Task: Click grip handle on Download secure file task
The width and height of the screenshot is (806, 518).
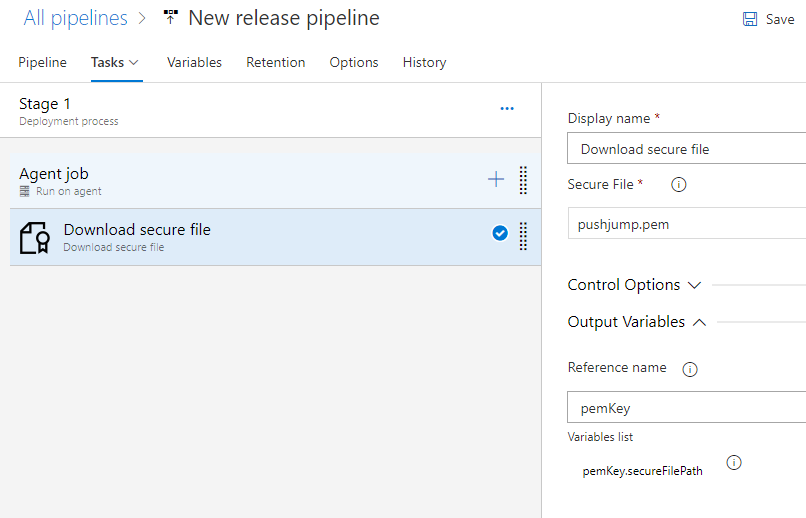Action: [x=523, y=236]
